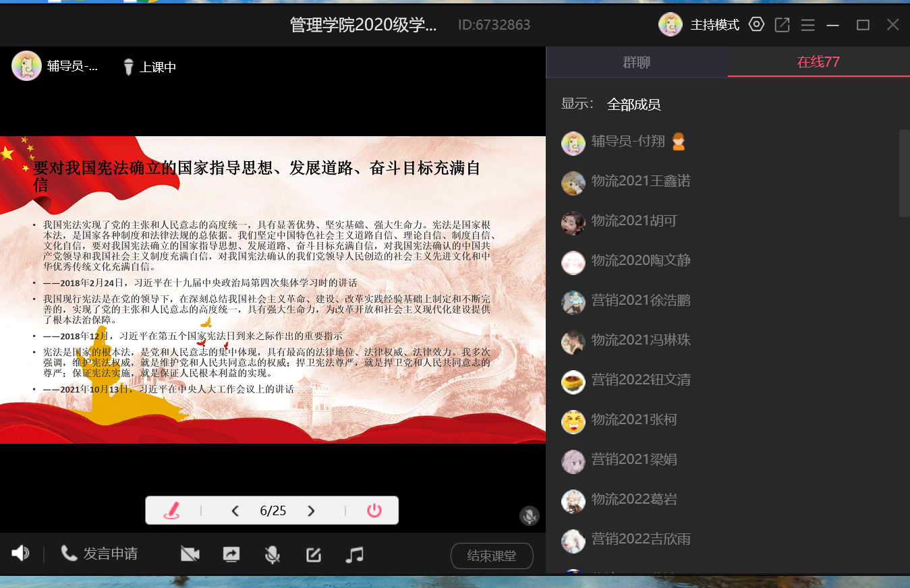The height and width of the screenshot is (588, 910).
Task: Click the pop-out window icon
Action: point(782,25)
